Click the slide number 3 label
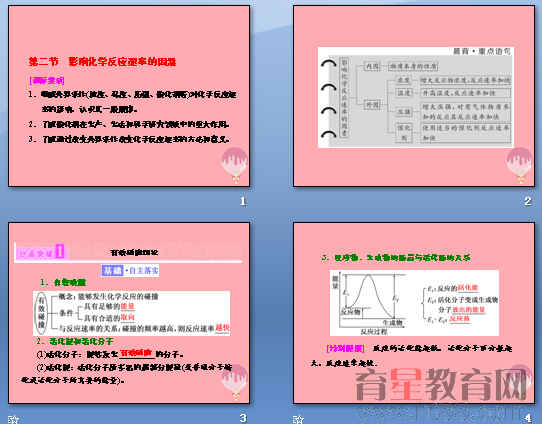The width and height of the screenshot is (542, 424). [x=243, y=418]
